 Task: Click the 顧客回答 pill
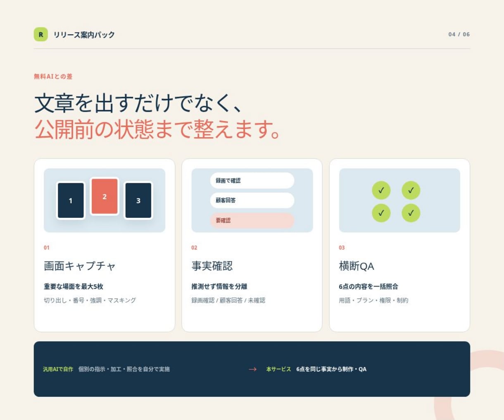point(252,200)
